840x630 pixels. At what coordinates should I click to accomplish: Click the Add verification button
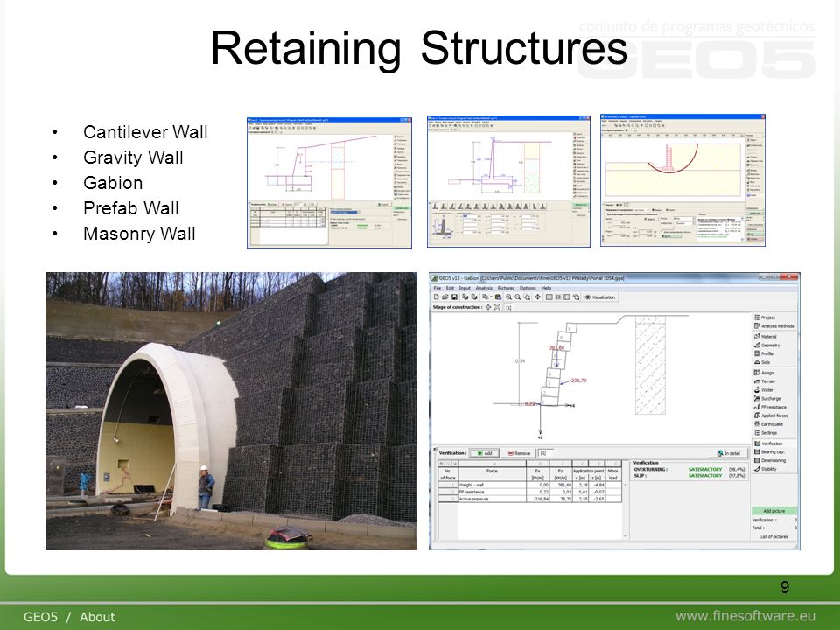(484, 453)
